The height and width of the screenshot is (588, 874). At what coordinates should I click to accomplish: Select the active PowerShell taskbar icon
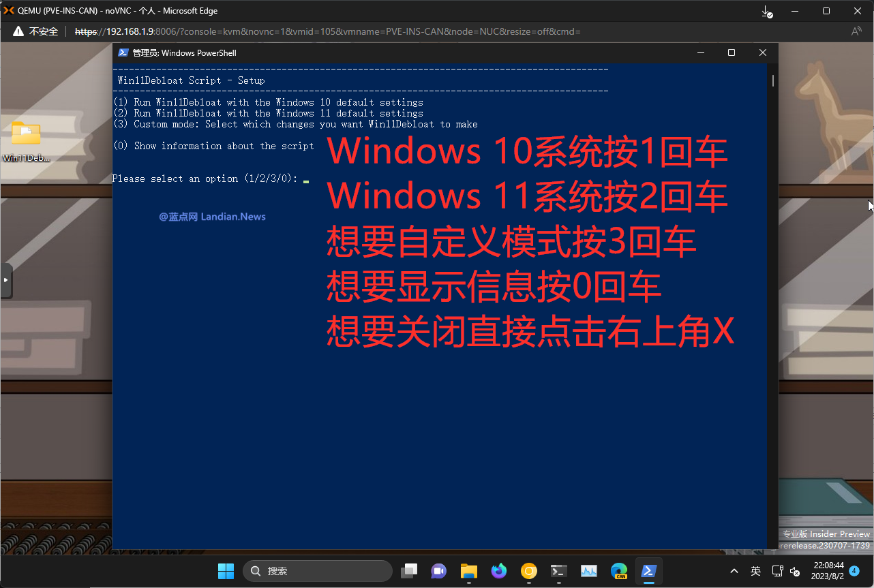649,571
